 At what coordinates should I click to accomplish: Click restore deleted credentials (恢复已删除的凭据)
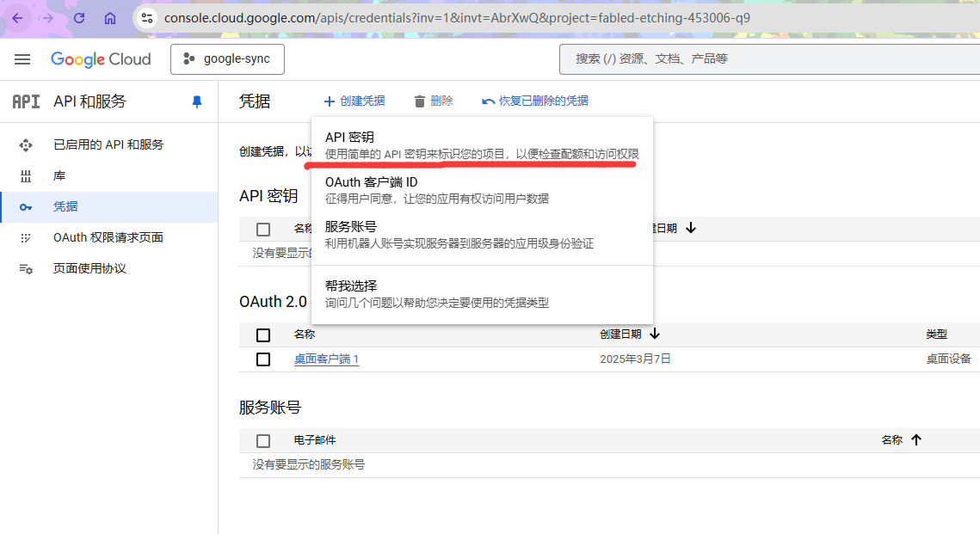click(x=535, y=101)
